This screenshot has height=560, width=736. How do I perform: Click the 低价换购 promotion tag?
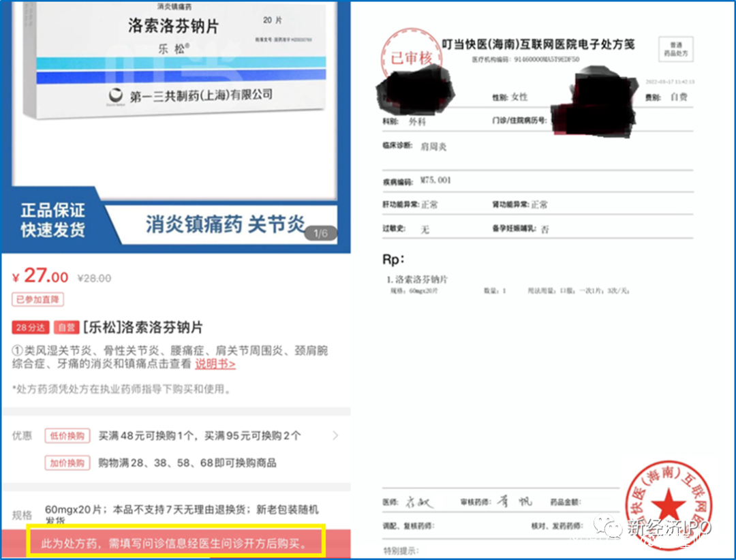67,435
